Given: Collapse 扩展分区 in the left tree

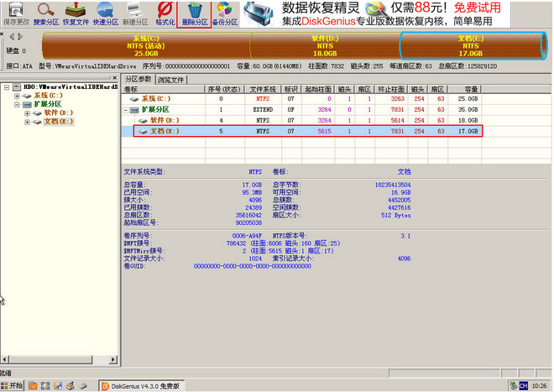Looking at the screenshot, I should tap(17, 105).
